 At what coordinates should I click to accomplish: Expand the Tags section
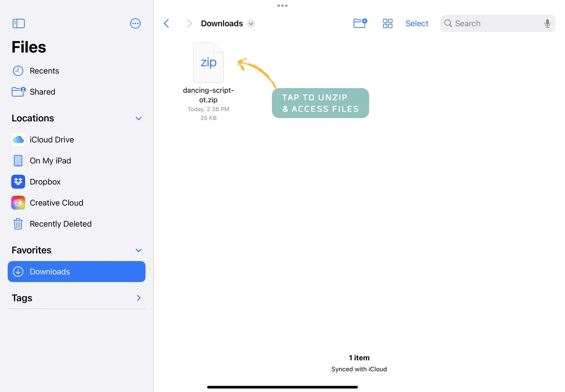(x=138, y=298)
